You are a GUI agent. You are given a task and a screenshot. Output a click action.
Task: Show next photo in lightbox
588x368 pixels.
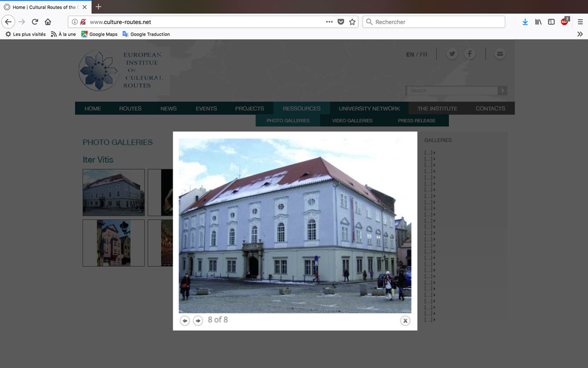198,321
